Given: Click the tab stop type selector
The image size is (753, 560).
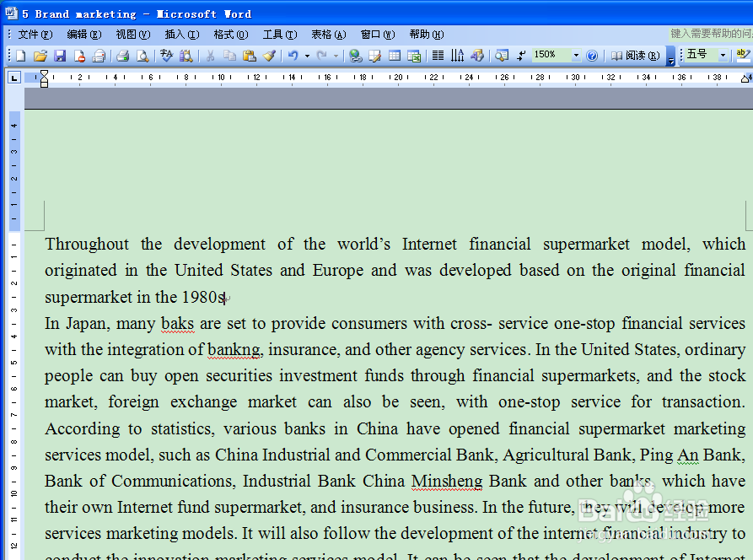Looking at the screenshot, I should click(14, 77).
